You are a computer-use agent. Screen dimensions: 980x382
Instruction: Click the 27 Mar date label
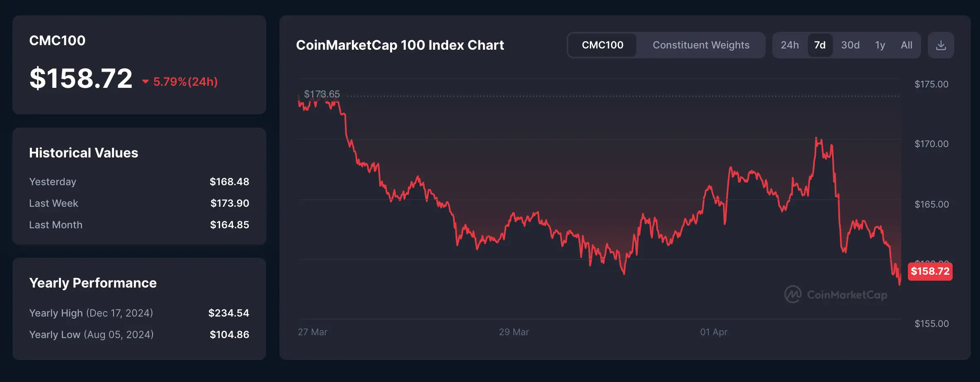pyautogui.click(x=313, y=332)
